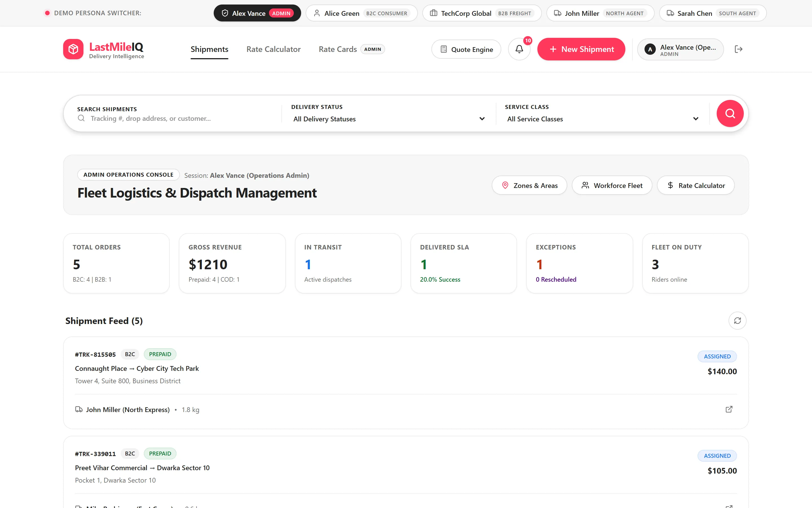This screenshot has width=812, height=508.
Task: Switch persona to John Miller North Agent
Action: coord(600,13)
